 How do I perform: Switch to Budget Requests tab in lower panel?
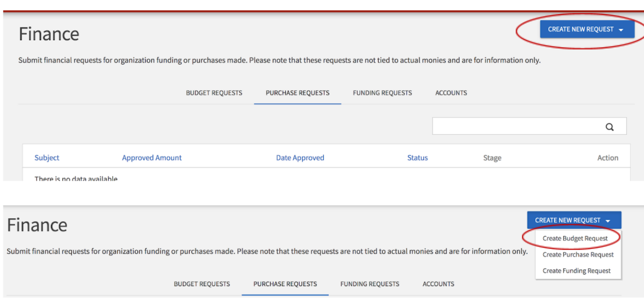[202, 284]
